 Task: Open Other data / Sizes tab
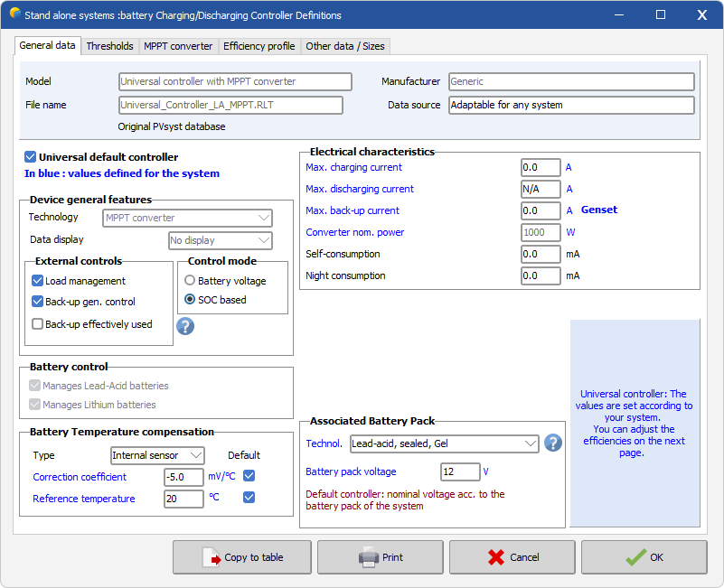tap(345, 46)
